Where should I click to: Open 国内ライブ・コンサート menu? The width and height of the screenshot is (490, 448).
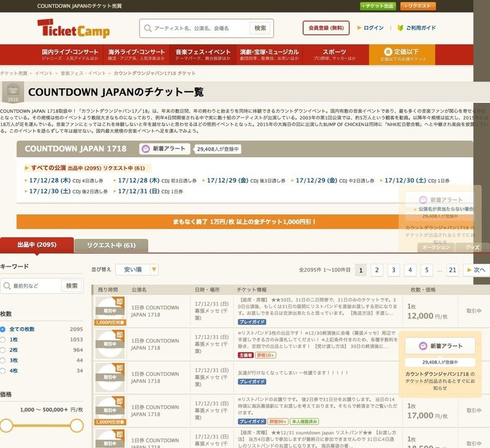pos(70,54)
